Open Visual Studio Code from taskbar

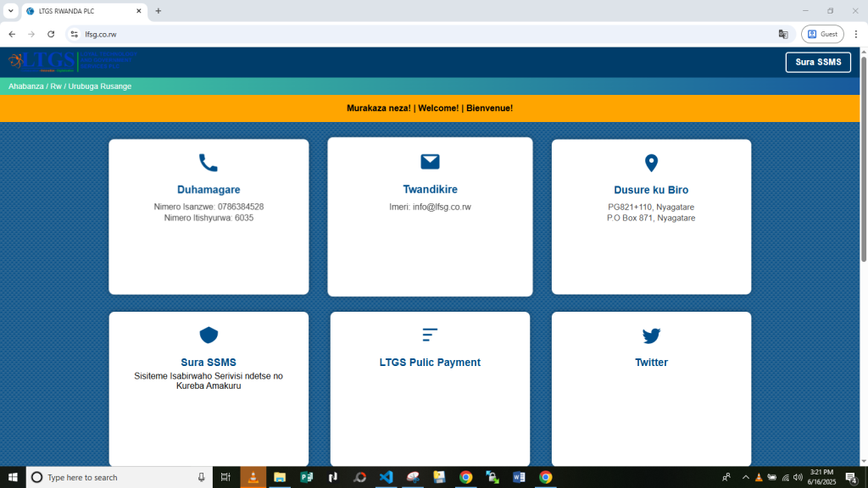tap(386, 477)
